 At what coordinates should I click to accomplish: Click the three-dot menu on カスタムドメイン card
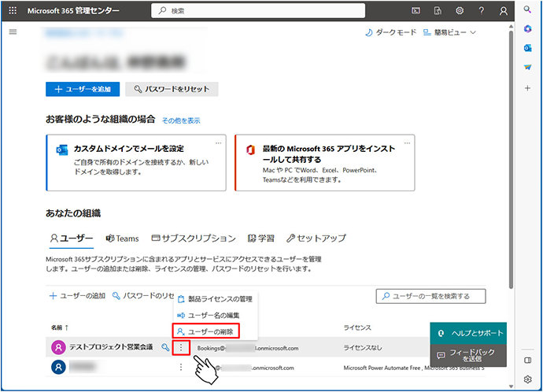pos(219,143)
